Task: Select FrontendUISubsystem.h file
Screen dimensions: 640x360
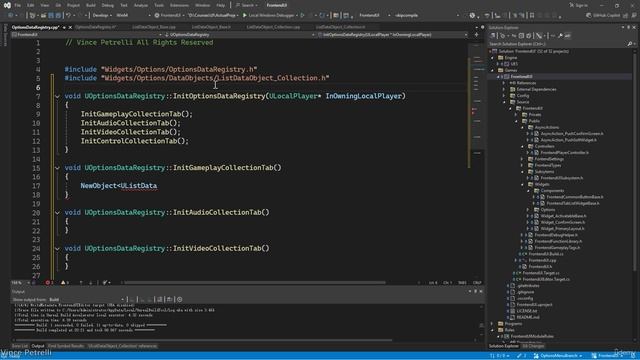Action: pos(561,178)
